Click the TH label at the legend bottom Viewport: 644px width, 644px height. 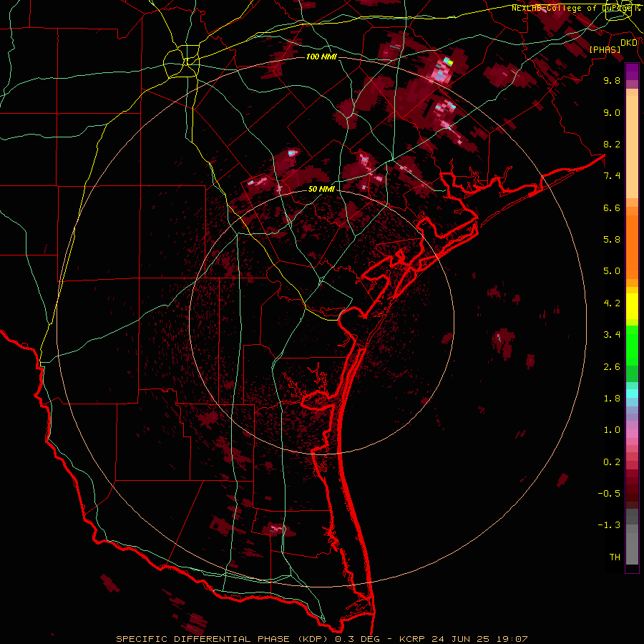(x=615, y=557)
